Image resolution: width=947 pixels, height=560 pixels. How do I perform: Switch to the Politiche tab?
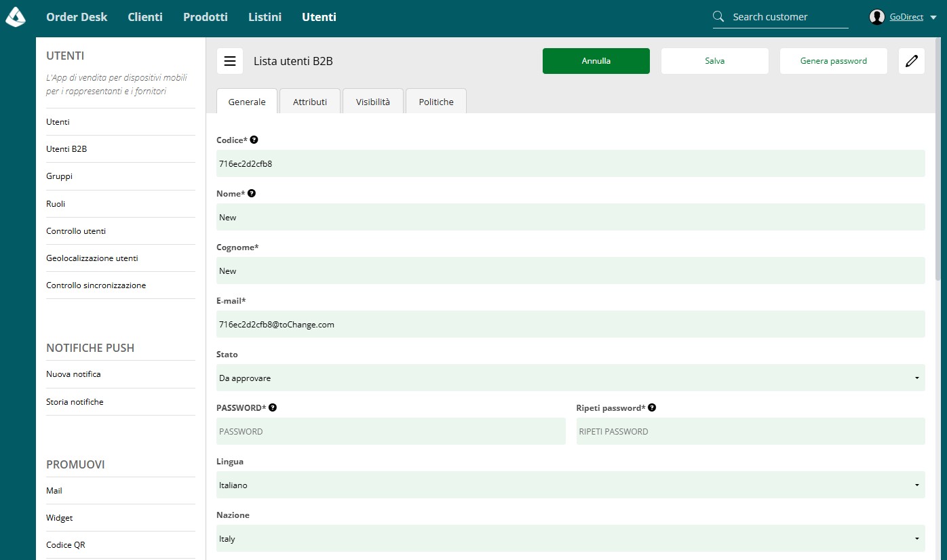tap(436, 102)
